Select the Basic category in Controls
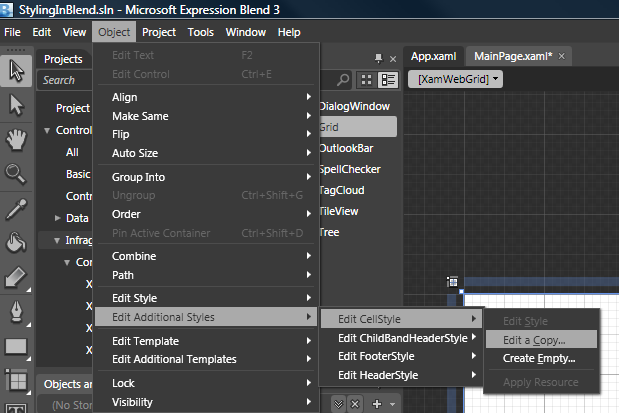Image resolution: width=619 pixels, height=413 pixels. [x=78, y=174]
